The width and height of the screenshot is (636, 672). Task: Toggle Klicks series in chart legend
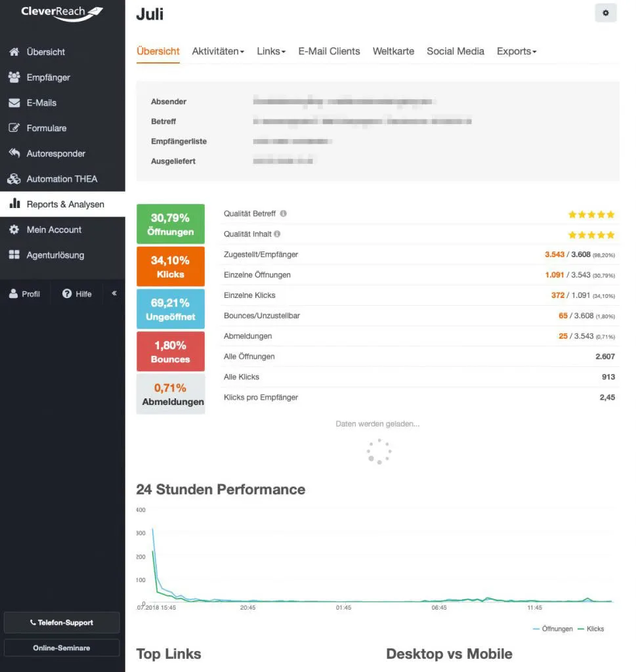coord(591,628)
